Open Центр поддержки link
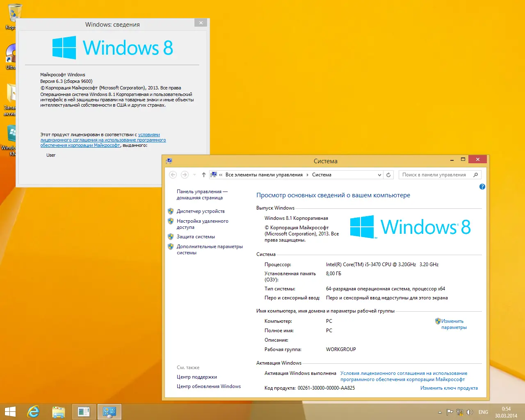The height and width of the screenshot is (420, 525). [x=197, y=377]
